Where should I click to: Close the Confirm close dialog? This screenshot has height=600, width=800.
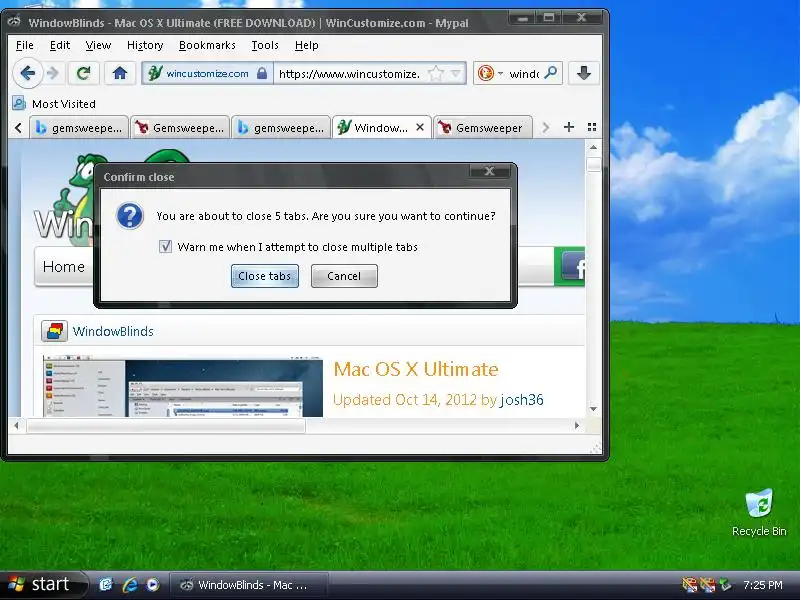point(489,171)
